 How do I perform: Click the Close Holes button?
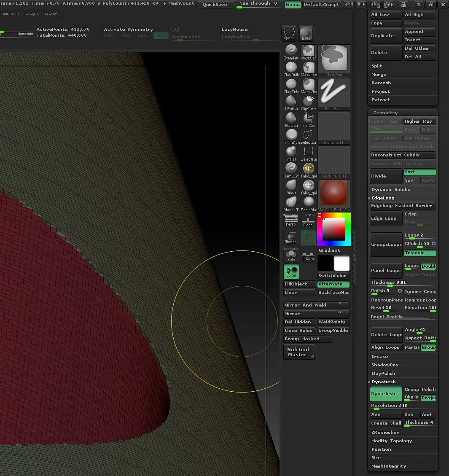coord(298,331)
